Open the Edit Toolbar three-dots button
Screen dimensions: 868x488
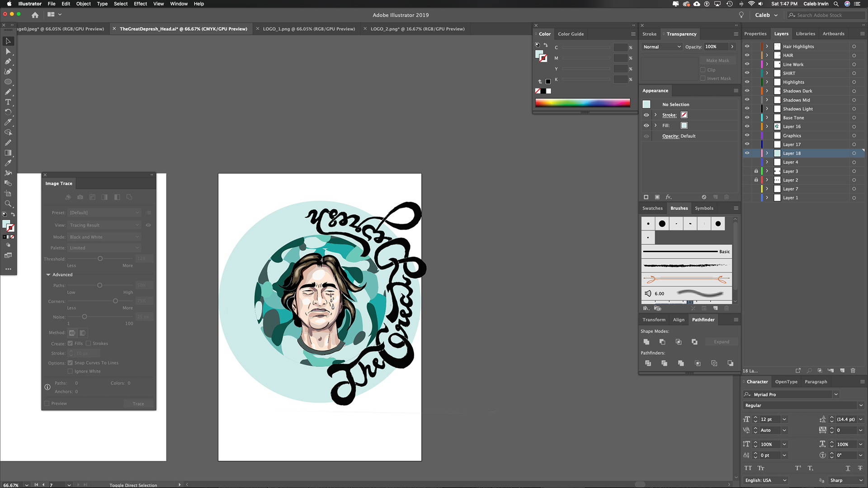click(8, 269)
